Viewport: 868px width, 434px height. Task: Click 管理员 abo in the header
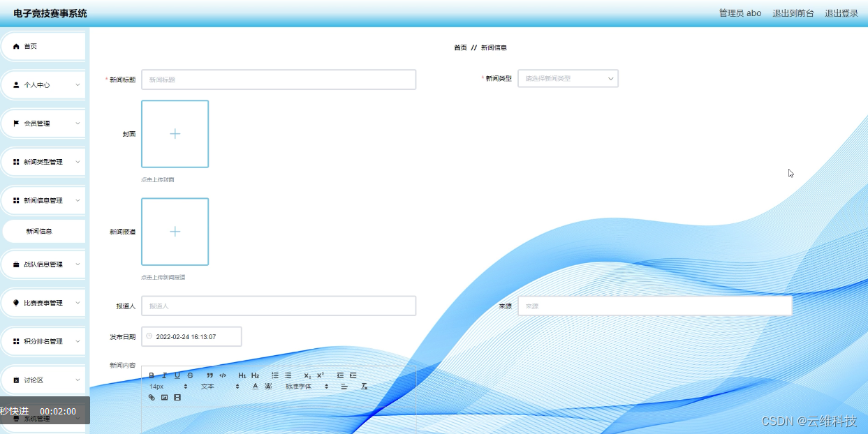point(740,13)
